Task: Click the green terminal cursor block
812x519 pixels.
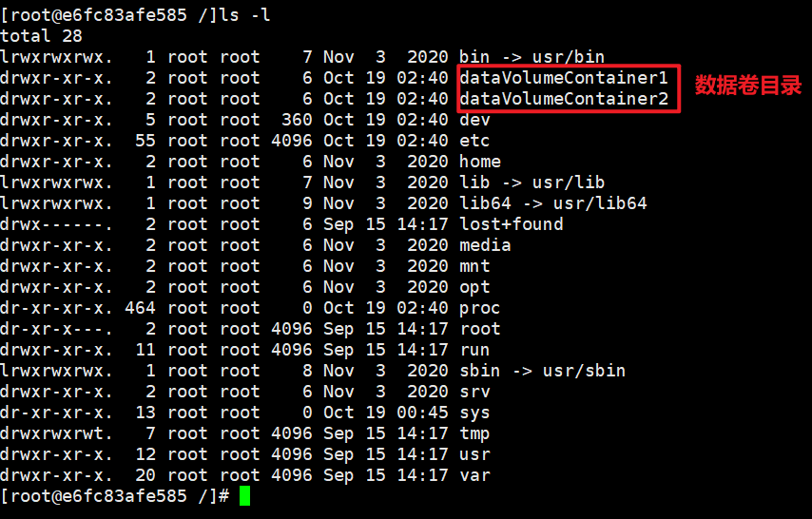Action: (x=245, y=495)
